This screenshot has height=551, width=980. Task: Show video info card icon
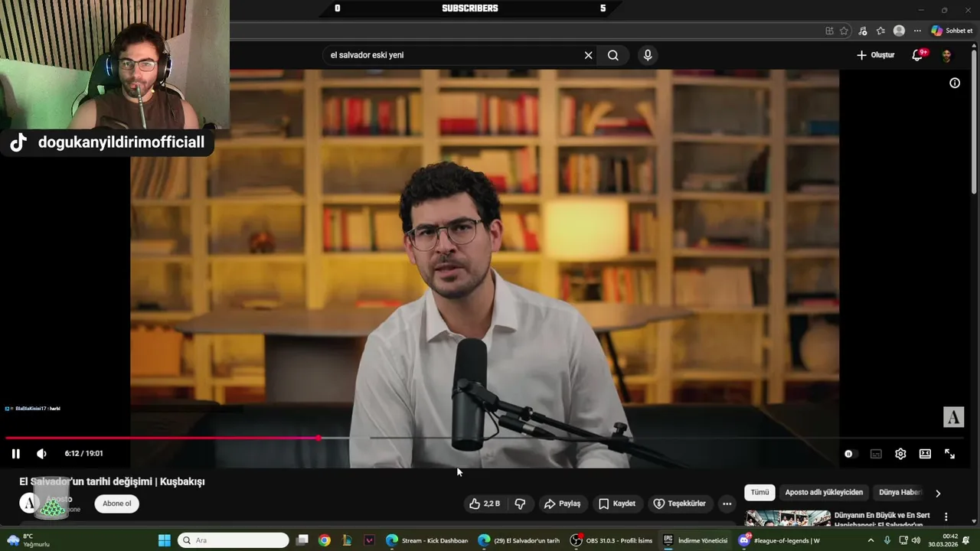point(955,83)
